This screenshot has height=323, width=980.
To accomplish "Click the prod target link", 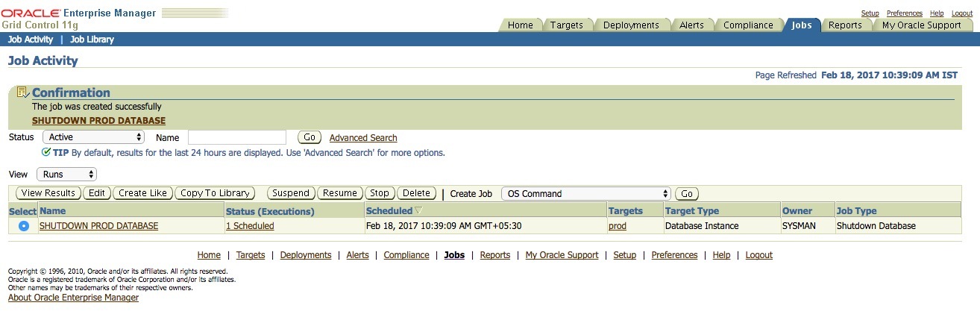I will click(x=618, y=226).
